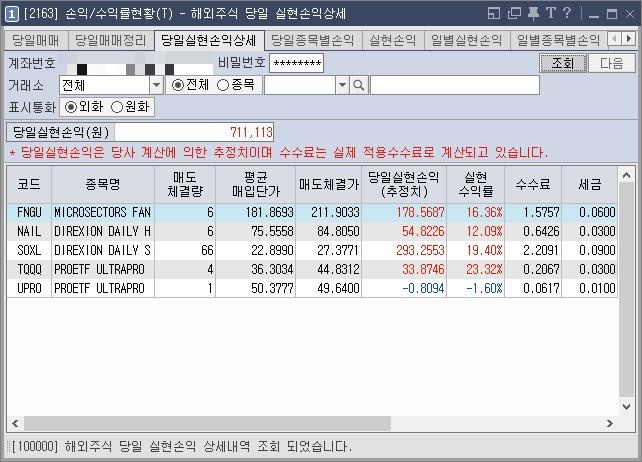Click the 매도체결량 column header
Screen dimensions: 642x462
click(185, 184)
